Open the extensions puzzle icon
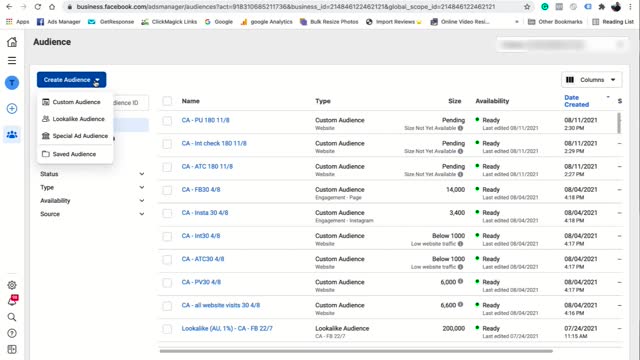This screenshot has width=640, height=360. click(x=602, y=7)
